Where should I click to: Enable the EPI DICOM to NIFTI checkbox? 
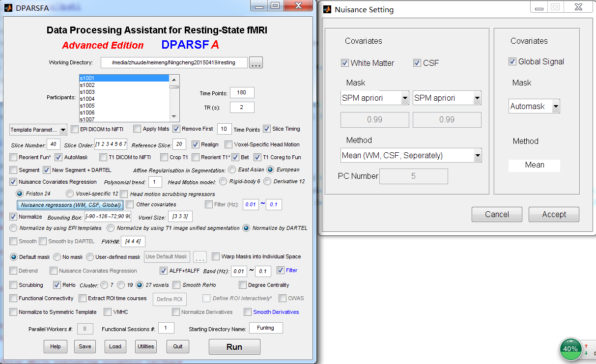75,129
